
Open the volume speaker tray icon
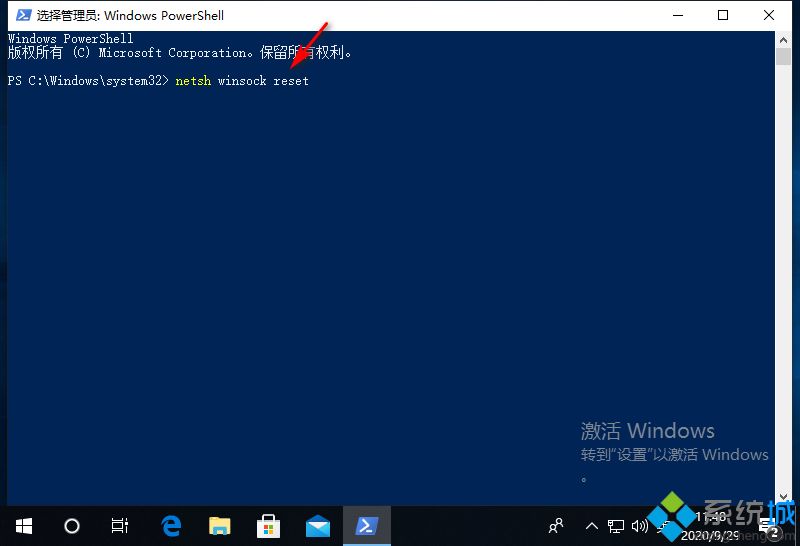tap(639, 526)
